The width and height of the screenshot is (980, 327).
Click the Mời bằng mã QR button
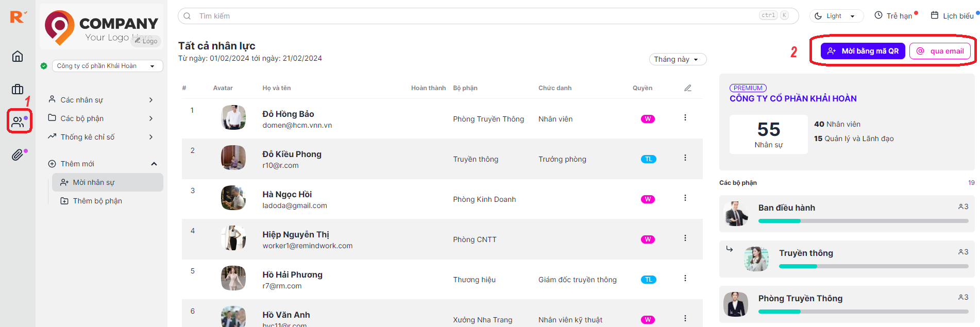tap(863, 51)
